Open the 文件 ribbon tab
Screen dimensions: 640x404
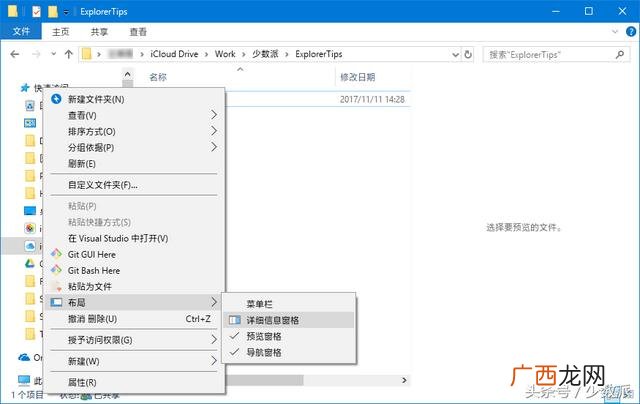coord(21,31)
